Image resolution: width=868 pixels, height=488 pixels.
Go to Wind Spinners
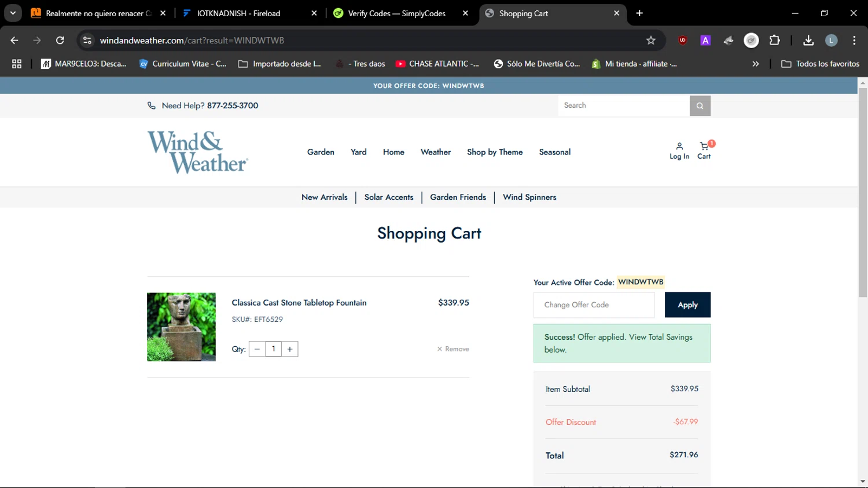529,197
